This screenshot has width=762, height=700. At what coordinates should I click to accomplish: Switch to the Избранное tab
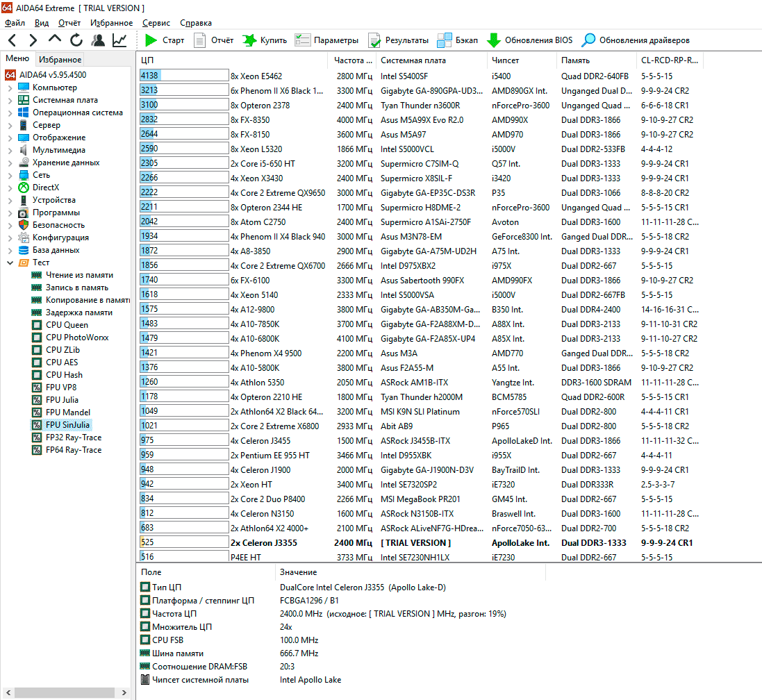click(x=60, y=60)
